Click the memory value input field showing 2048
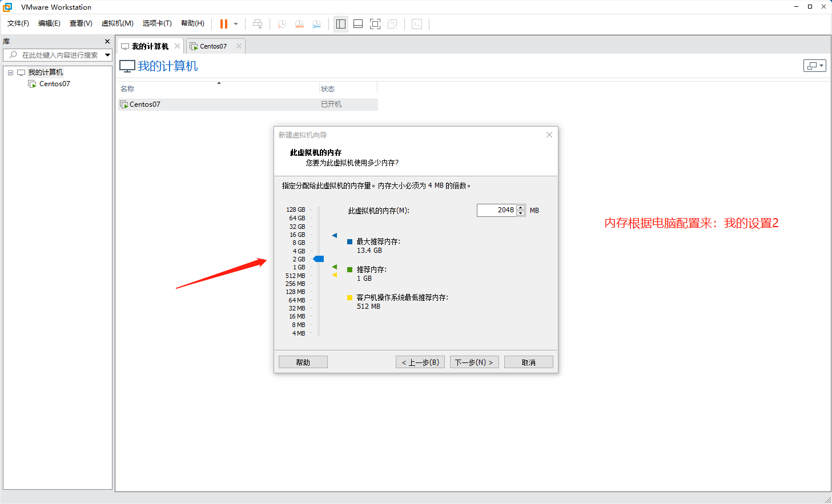 pyautogui.click(x=496, y=210)
